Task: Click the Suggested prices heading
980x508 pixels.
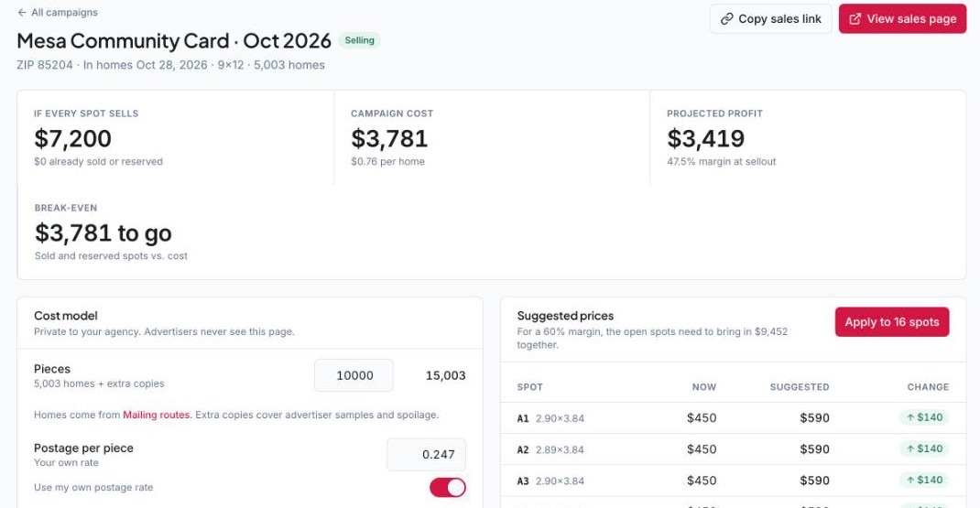Action: click(565, 316)
